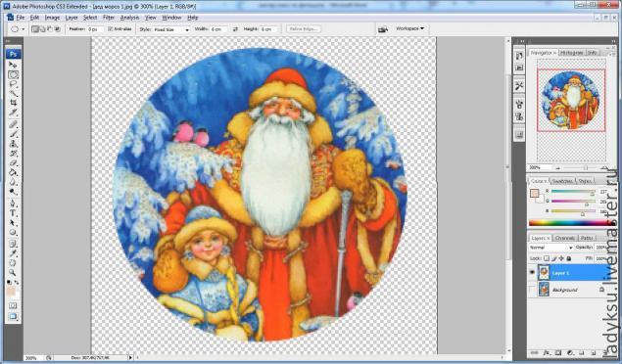Select the Clone Stamp tool

point(13,144)
